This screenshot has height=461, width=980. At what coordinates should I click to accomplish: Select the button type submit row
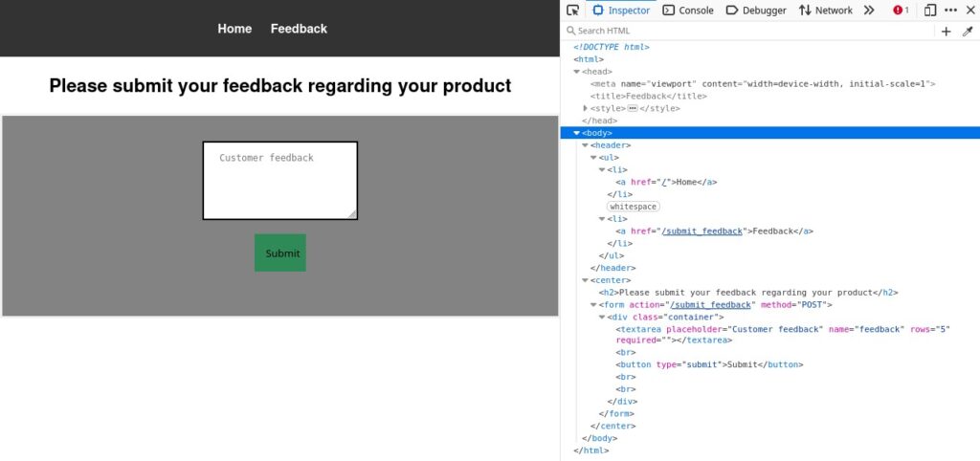[709, 364]
